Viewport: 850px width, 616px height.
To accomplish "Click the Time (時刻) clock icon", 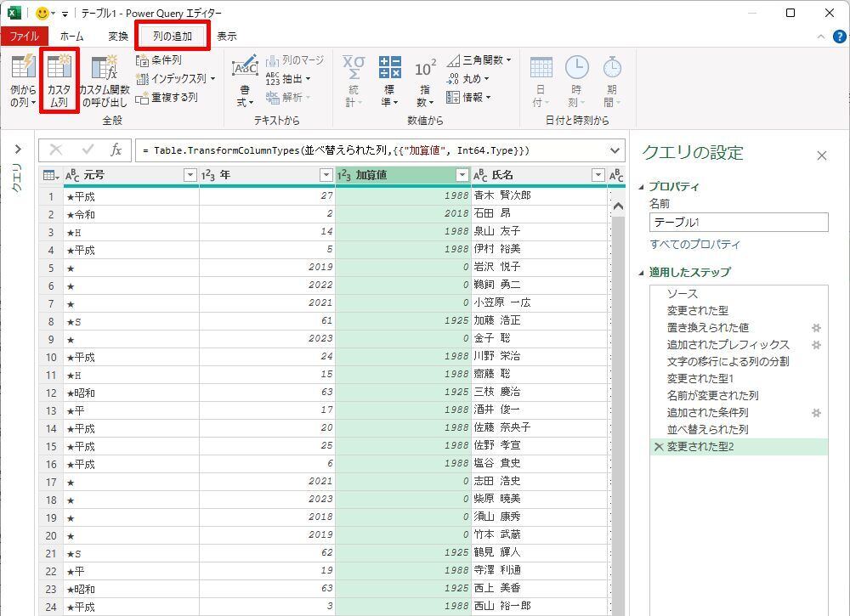I will click(576, 69).
